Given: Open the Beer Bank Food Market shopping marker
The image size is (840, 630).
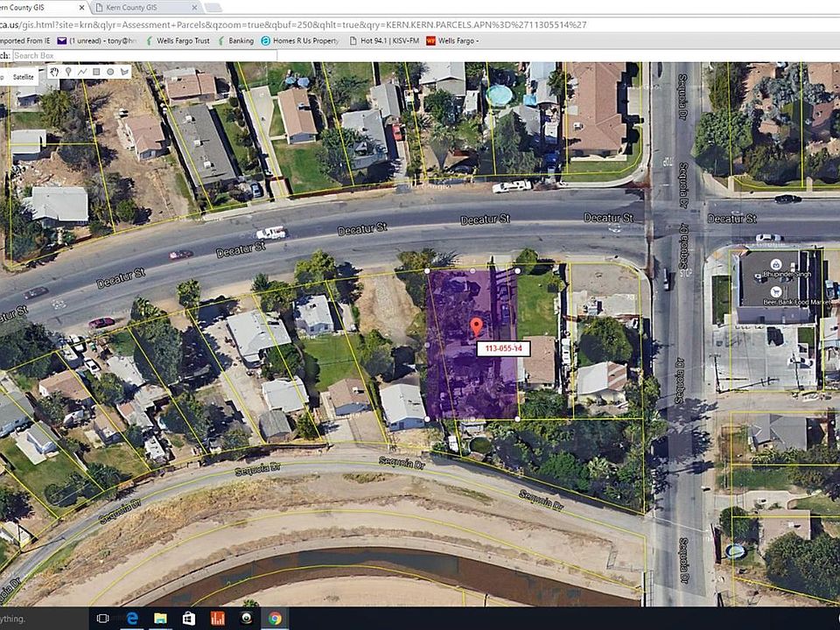Looking at the screenshot, I should point(775,292).
